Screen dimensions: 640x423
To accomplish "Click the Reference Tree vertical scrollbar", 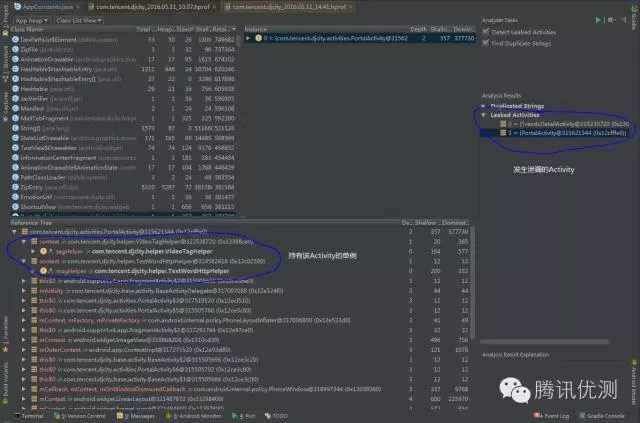I will pyautogui.click(x=473, y=283).
